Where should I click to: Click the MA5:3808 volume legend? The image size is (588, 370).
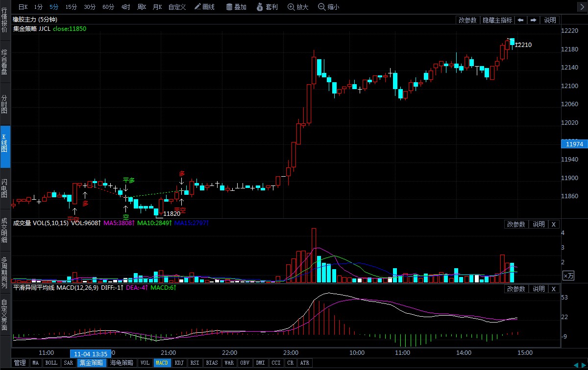119,223
